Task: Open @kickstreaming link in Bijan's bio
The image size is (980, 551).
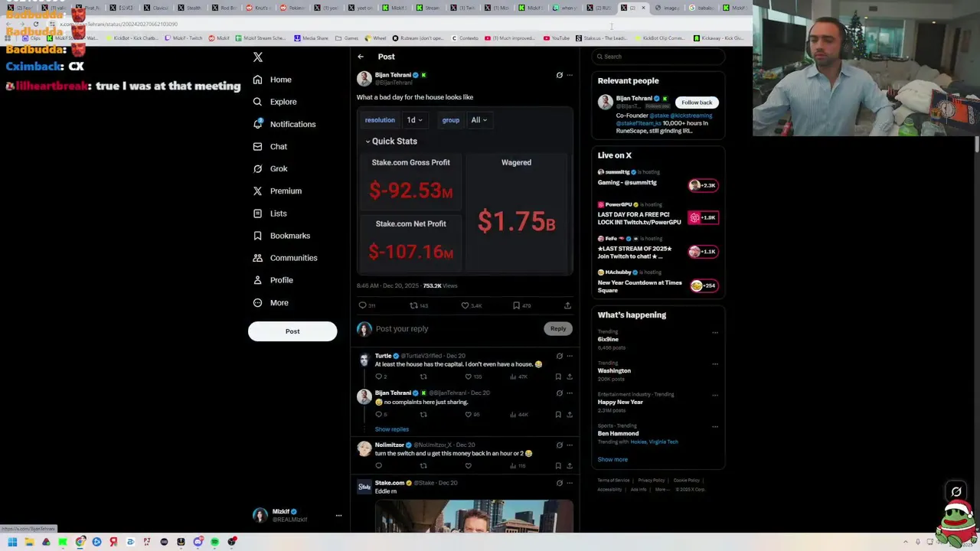Action: pos(691,116)
